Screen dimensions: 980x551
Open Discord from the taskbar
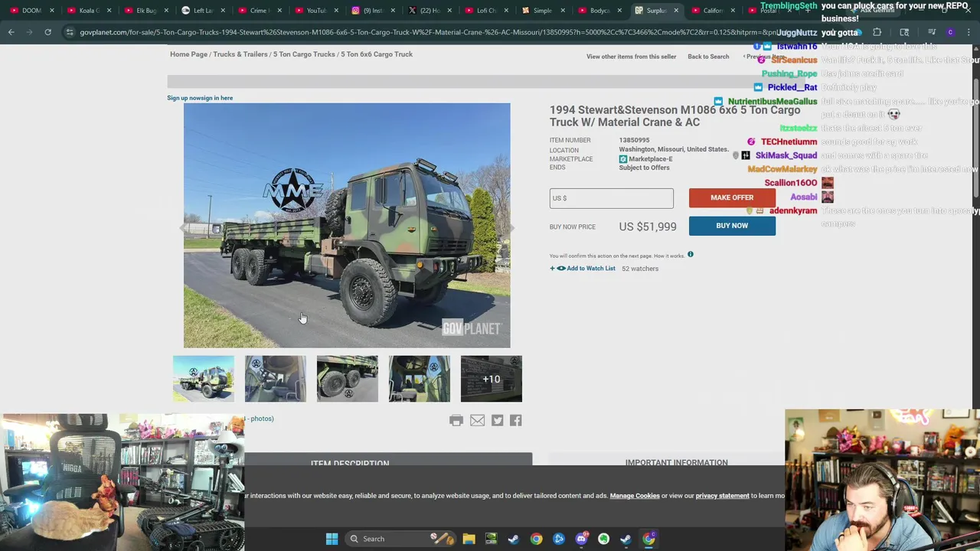(x=581, y=539)
